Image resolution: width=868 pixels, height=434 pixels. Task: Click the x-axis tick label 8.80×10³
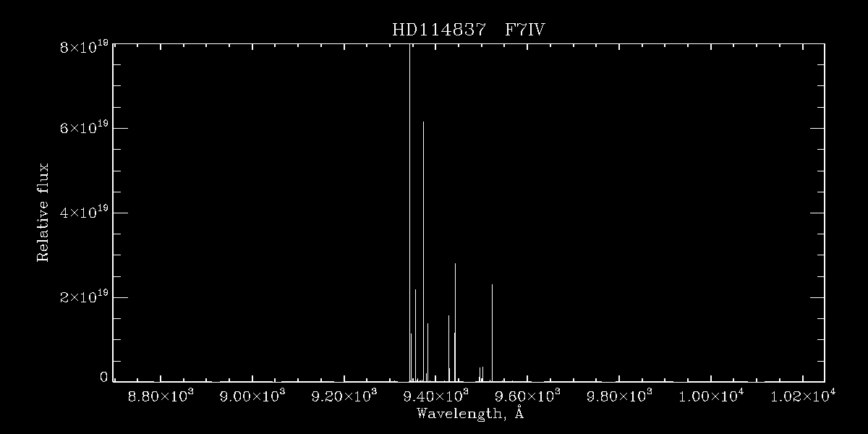pos(160,395)
